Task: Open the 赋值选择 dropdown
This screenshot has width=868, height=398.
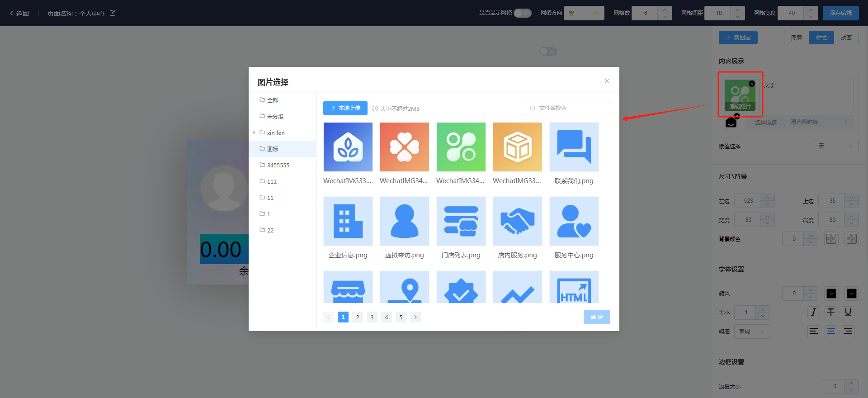Action: point(835,146)
